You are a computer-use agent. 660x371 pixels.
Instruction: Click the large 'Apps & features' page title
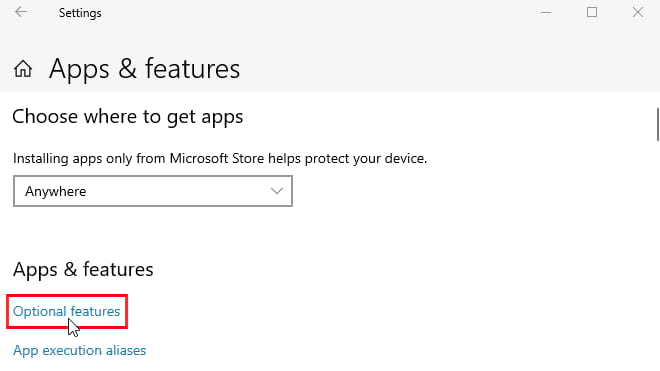click(x=144, y=69)
